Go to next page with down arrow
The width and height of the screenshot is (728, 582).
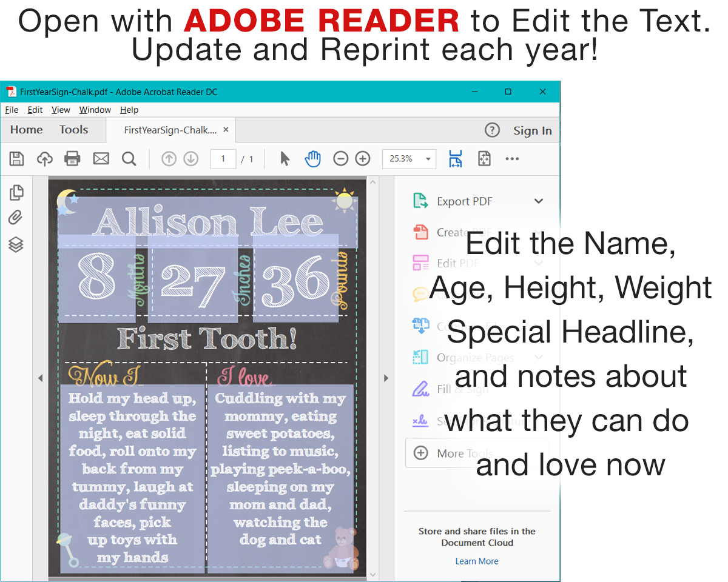point(191,159)
